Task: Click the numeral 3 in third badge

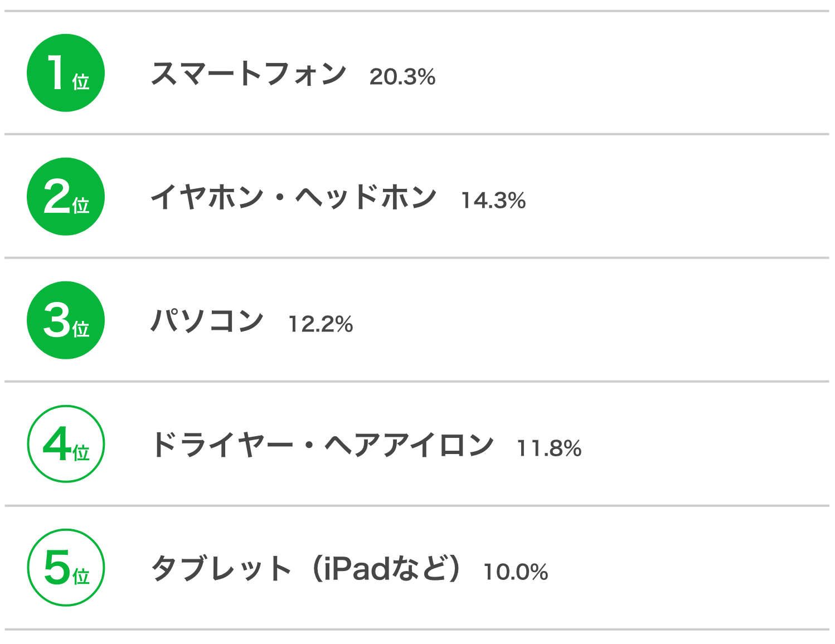Action: tap(57, 320)
